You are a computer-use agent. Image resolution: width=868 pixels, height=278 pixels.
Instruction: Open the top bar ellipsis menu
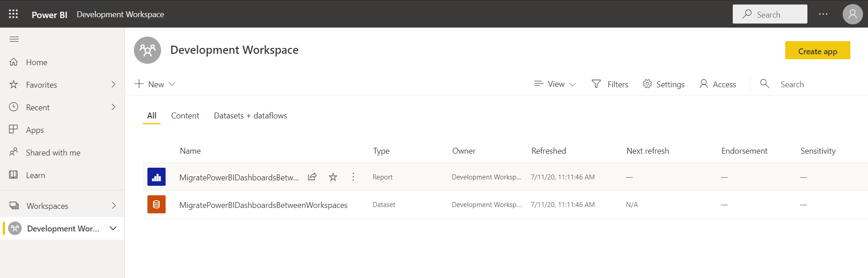click(823, 14)
